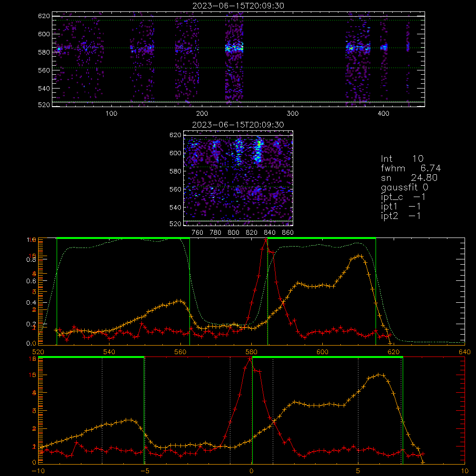The width and height of the screenshot is (476, 476).
Task: Click y-axis label 0.2 on profile plot
Action: [x=31, y=324]
